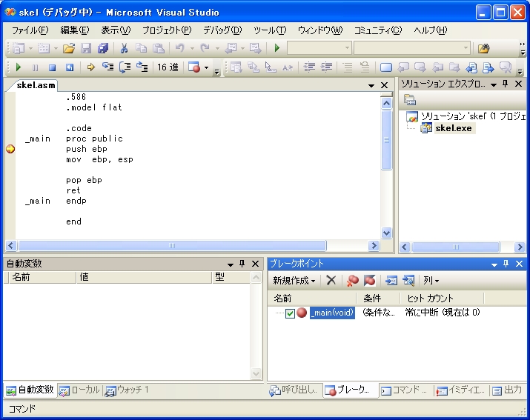Open the 新規作成 dropdown in Breakpoints
This screenshot has width=530, height=420.
pyautogui.click(x=294, y=281)
